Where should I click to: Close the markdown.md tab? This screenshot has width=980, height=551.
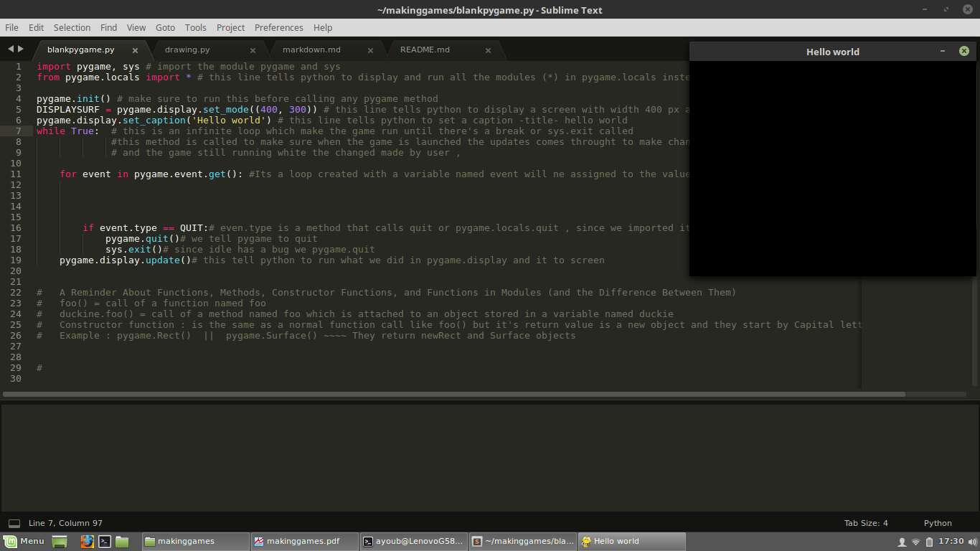click(x=370, y=50)
